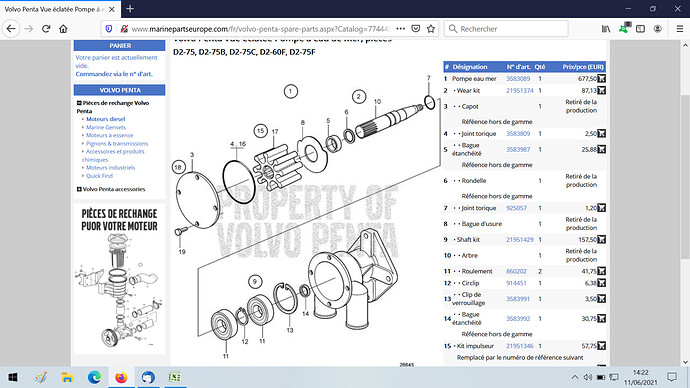
Task: Expand Volvo Penta accessories tree node
Action: pos(79,189)
